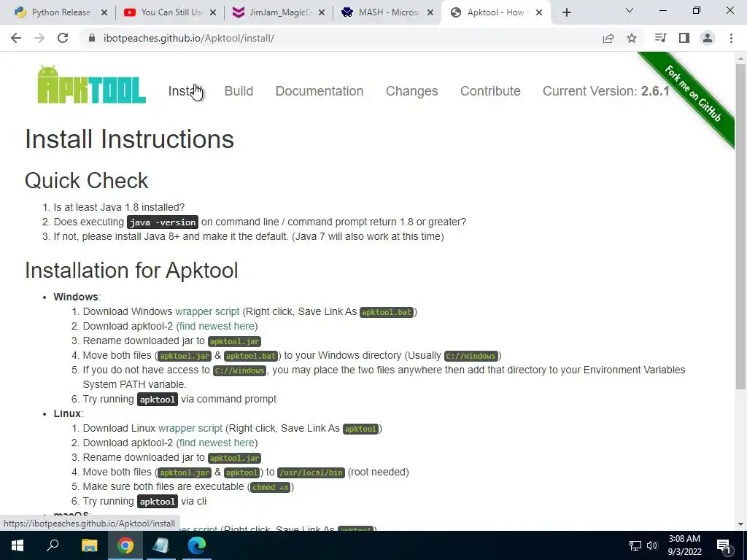Open the browser side panel icon
This screenshot has height=560, width=747.
click(x=684, y=38)
